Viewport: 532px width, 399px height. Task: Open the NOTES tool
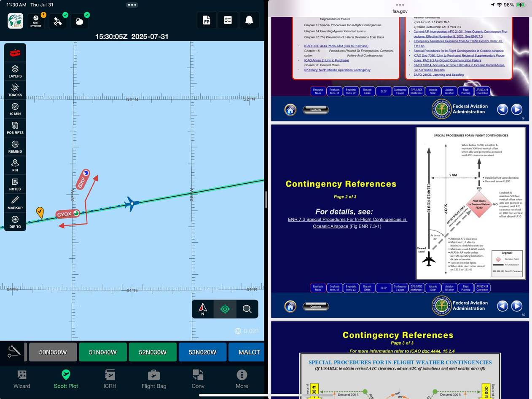point(15,185)
